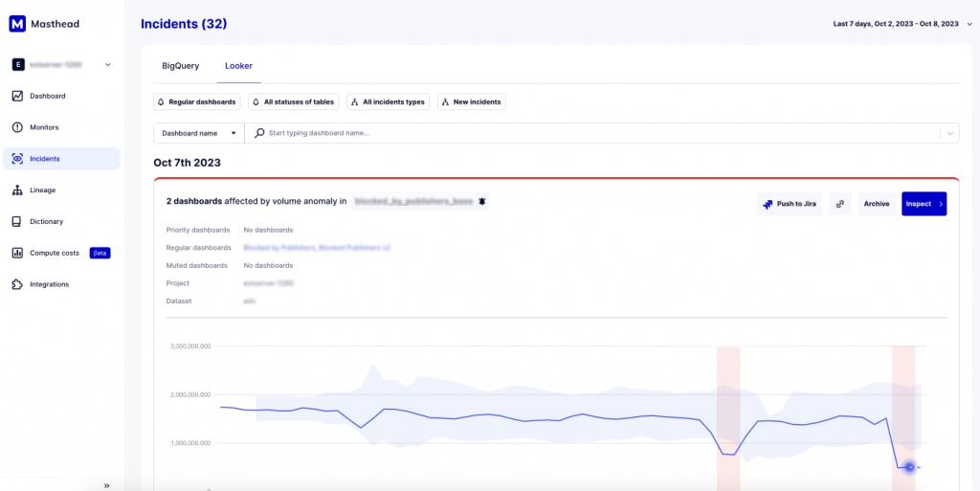Image resolution: width=980 pixels, height=491 pixels.
Task: Open Integrations from sidebar
Action: [x=49, y=284]
